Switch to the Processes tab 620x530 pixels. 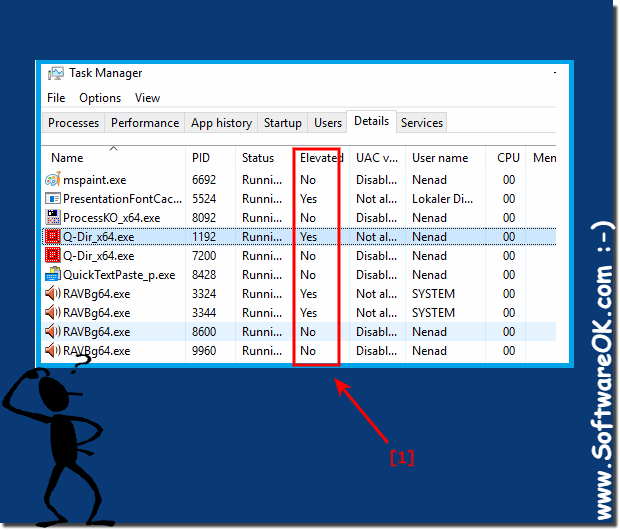click(74, 123)
